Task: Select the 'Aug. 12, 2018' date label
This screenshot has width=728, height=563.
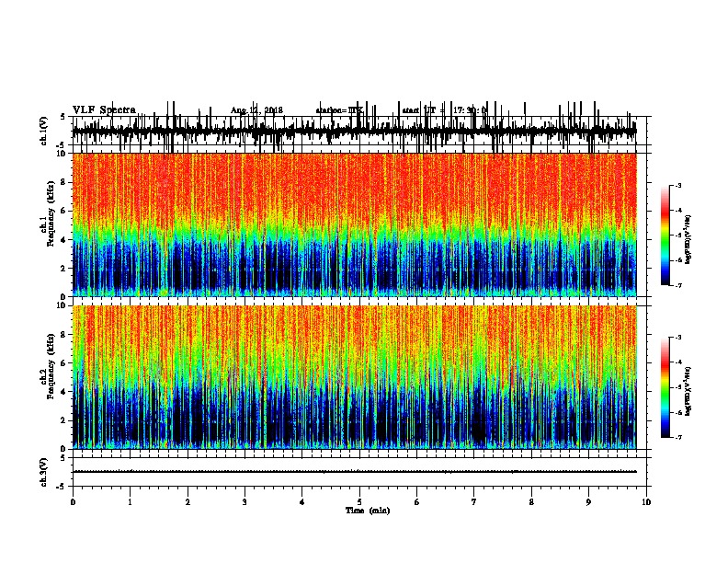Action: tap(256, 110)
